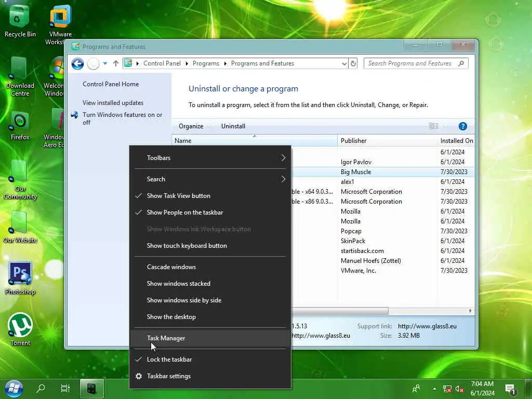
Task: Click the Uninstall toolbar button
Action: click(233, 126)
